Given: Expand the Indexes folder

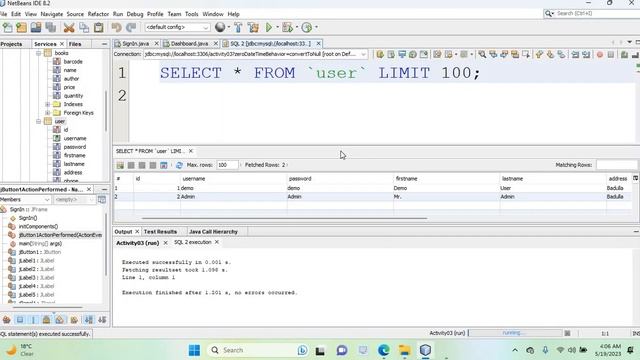Looking at the screenshot, I should coord(47,104).
